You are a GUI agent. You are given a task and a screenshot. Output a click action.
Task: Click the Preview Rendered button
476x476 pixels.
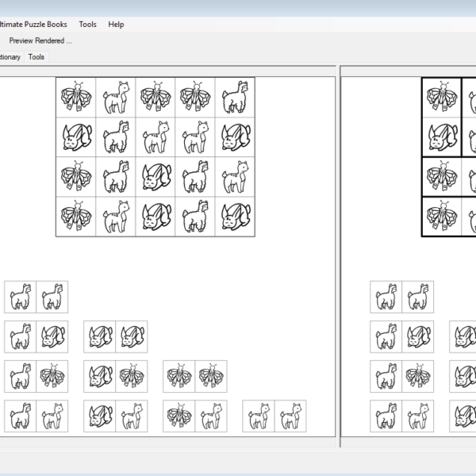point(40,40)
